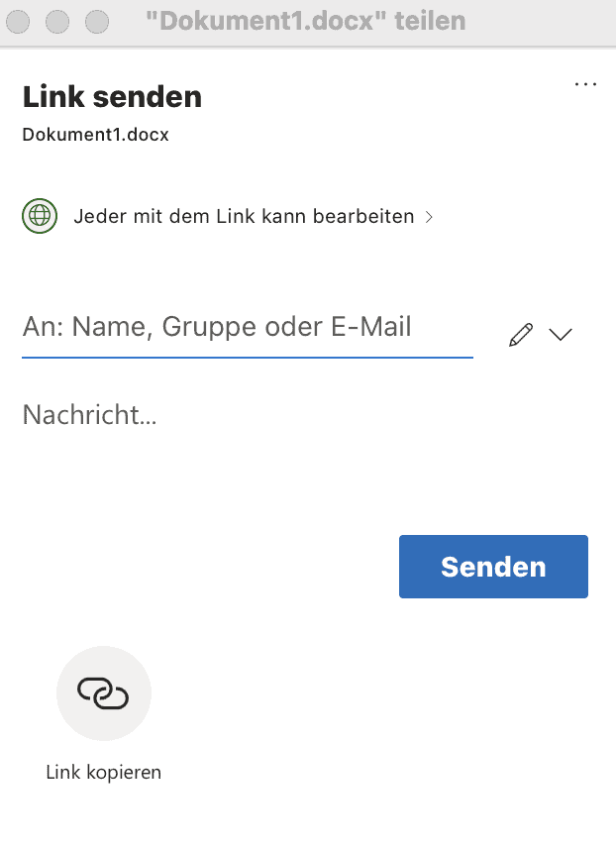Click the '"Dokument1.docx" teilen' window title
This screenshot has width=616, height=850.
(x=306, y=21)
